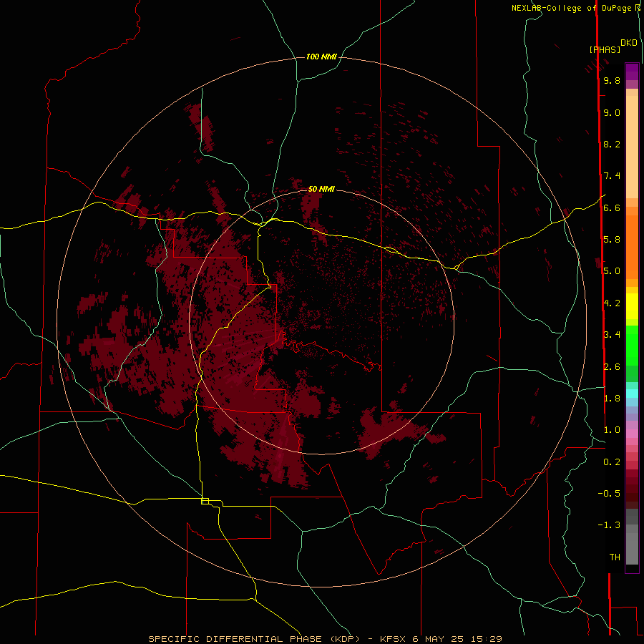This screenshot has width=644, height=644.
Task: Click the 7.4 value on the scale
Action: (612, 176)
